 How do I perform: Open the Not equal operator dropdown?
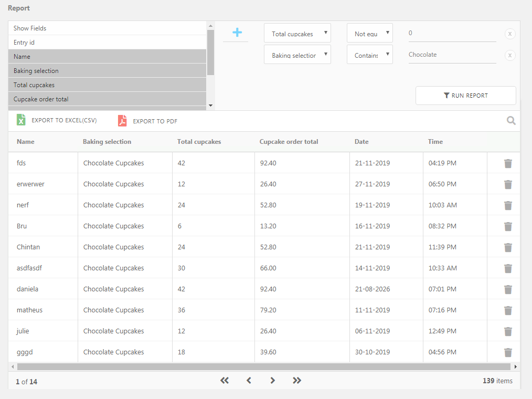[369, 33]
